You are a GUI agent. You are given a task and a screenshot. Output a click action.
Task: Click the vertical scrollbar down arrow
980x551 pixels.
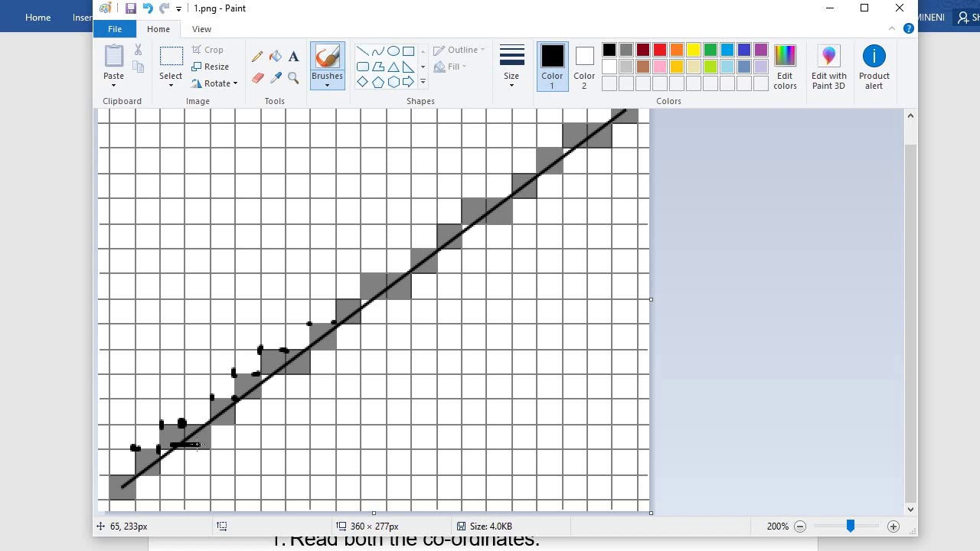point(910,509)
